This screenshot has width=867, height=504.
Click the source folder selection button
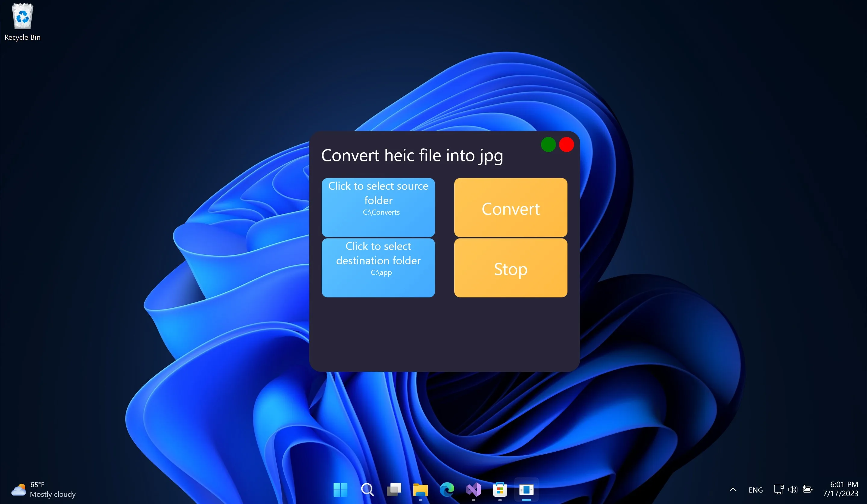378,207
